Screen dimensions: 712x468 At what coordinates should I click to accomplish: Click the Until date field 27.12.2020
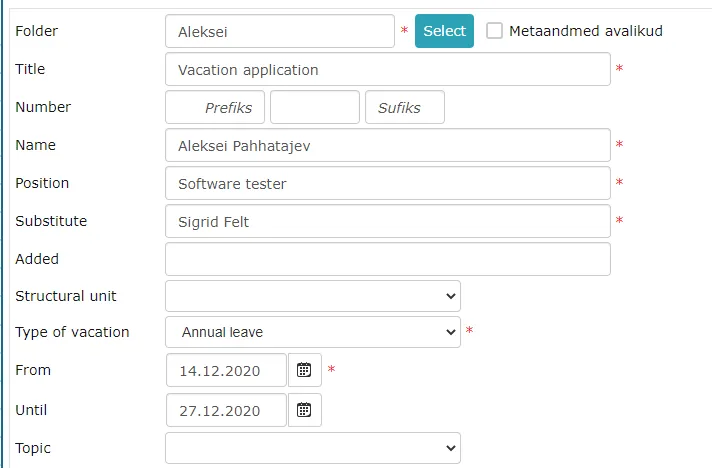(x=226, y=410)
